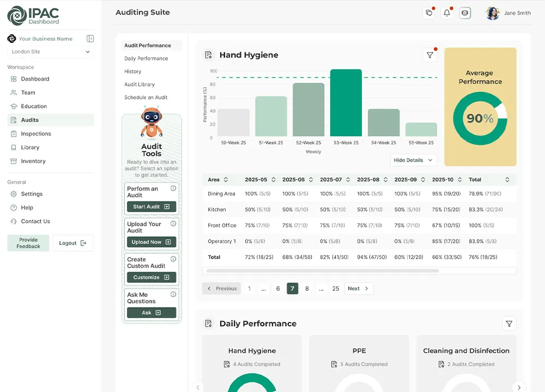This screenshot has height=392, width=545.
Task: Show info for Upload Your Audit
Action: (x=173, y=224)
